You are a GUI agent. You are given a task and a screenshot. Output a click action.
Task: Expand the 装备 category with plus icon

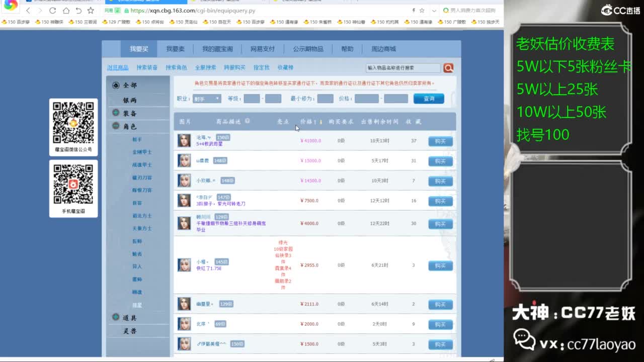[116, 113]
